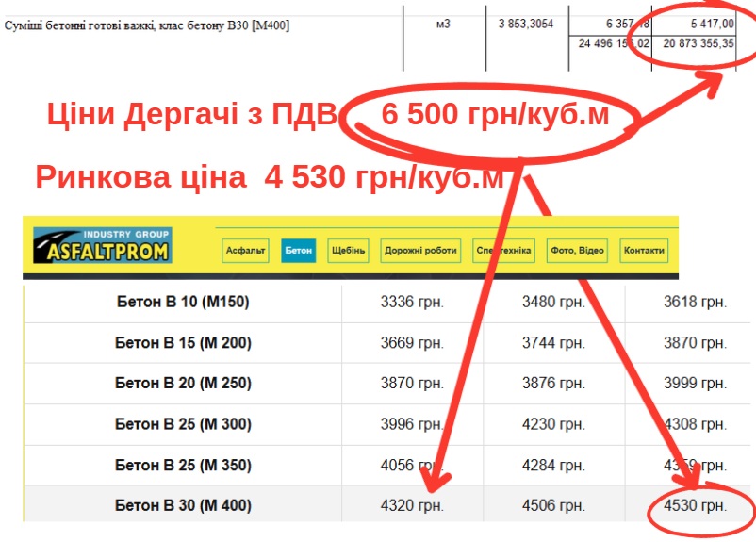Click the Бетон В 15 (М 200) row label
Image resolution: width=756 pixels, height=542 pixels.
coord(183,343)
